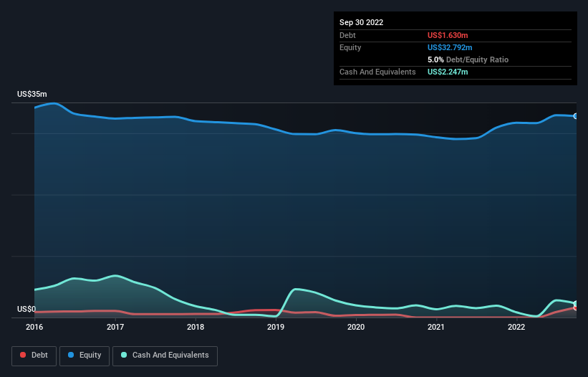Screen dimensions: 588x377
Task: Click the Debt label in tooltip
Action: (347, 35)
